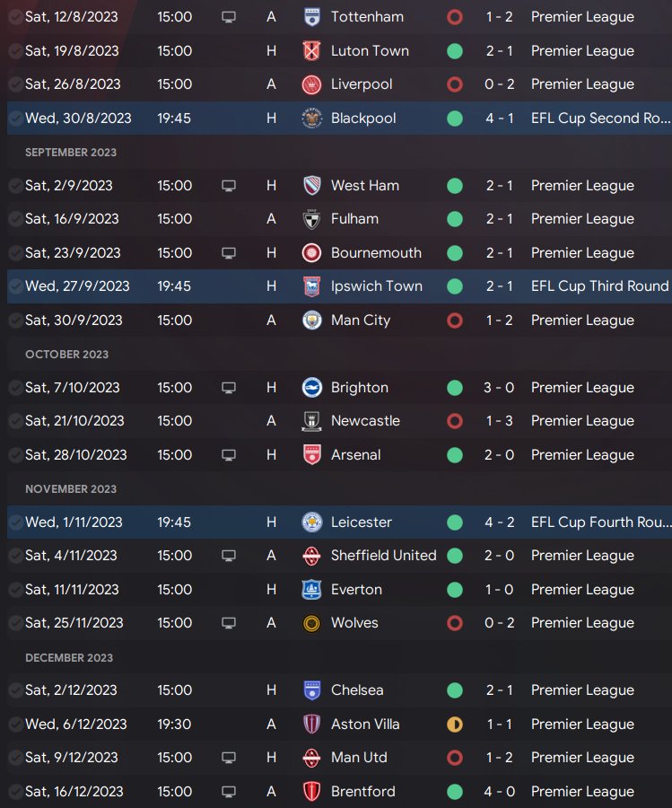Image resolution: width=672 pixels, height=808 pixels.
Task: Open the 4 - 0 Brentford match result
Action: point(500,792)
